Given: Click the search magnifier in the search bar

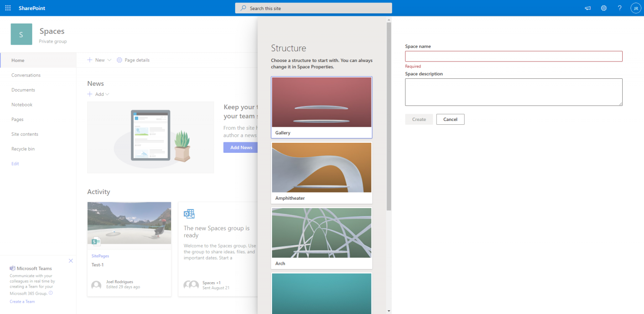Looking at the screenshot, I should (x=243, y=8).
